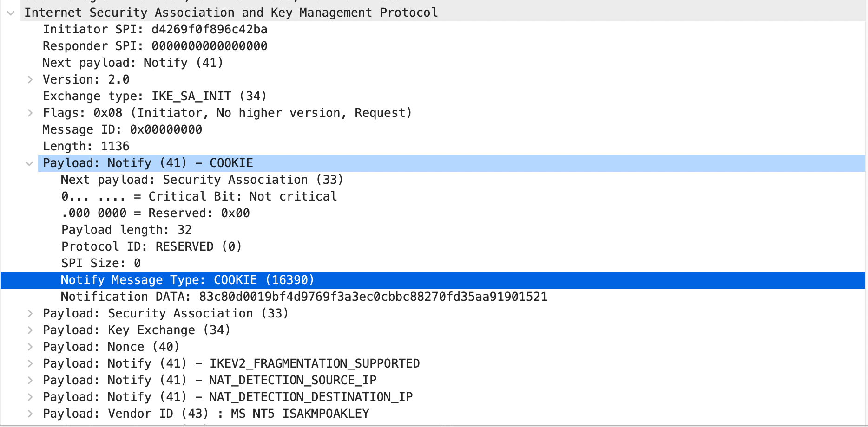Collapse the Payload: Notify COOKIE node
This screenshot has height=427, width=868.
pyautogui.click(x=29, y=163)
